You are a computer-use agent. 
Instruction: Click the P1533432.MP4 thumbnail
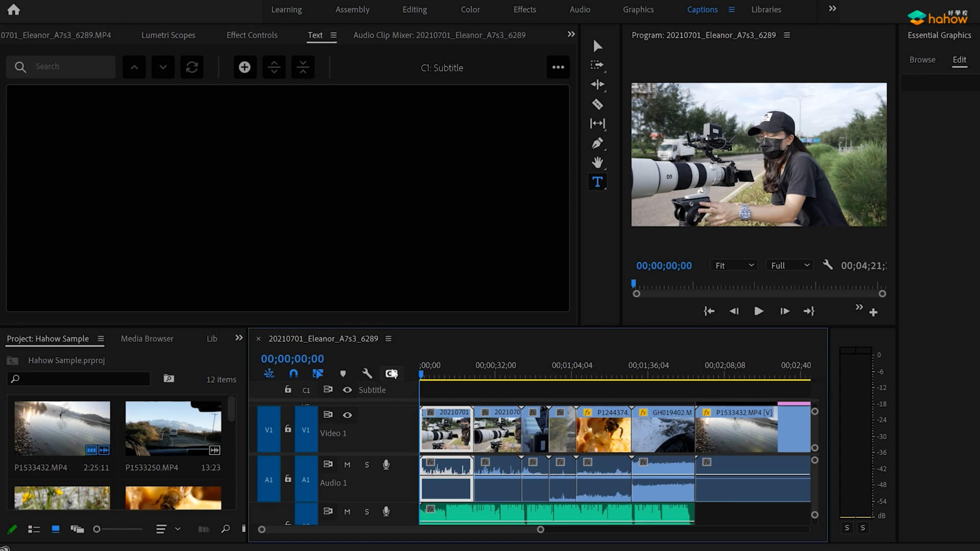tap(62, 428)
